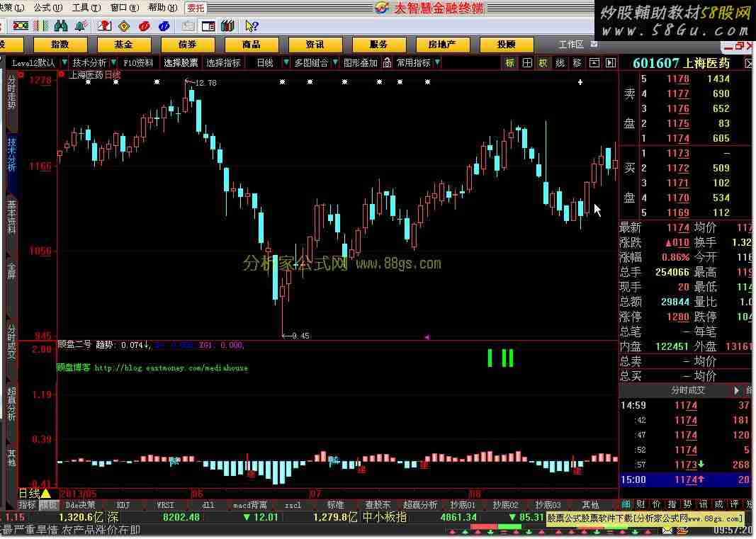Viewport: 756px width, 539px height.
Task: Click the 选择股票 button
Action: pos(181,62)
